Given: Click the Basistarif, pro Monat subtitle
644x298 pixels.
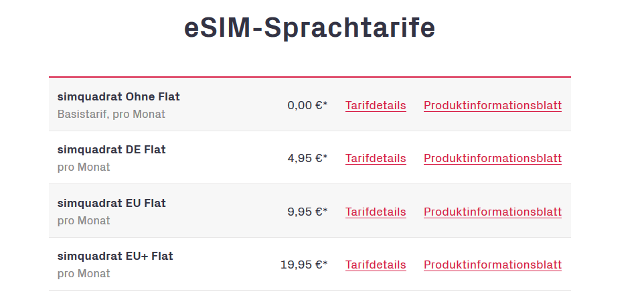Looking at the screenshot, I should (111, 114).
